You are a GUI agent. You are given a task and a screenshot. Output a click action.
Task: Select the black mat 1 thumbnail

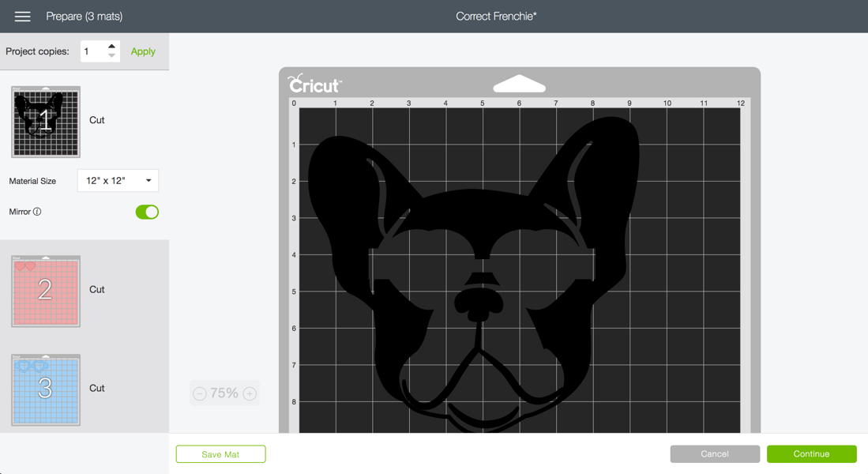pyautogui.click(x=46, y=122)
